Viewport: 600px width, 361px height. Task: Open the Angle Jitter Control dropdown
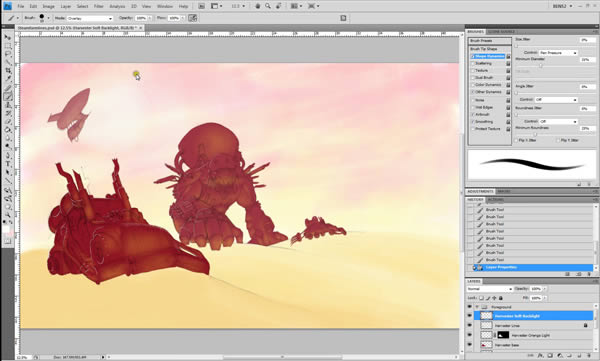(x=556, y=100)
